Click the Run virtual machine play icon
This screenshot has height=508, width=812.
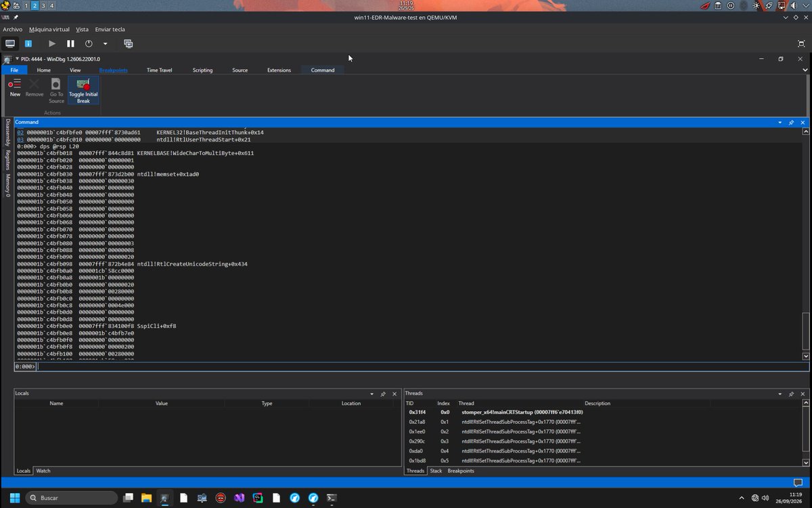(x=52, y=43)
